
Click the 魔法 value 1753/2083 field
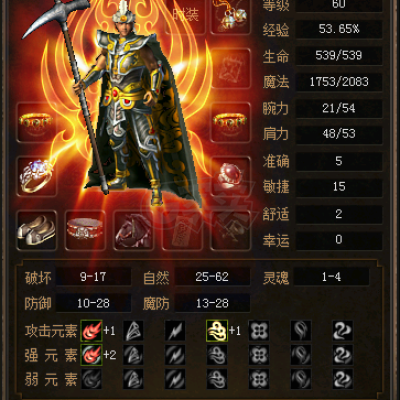(x=339, y=82)
